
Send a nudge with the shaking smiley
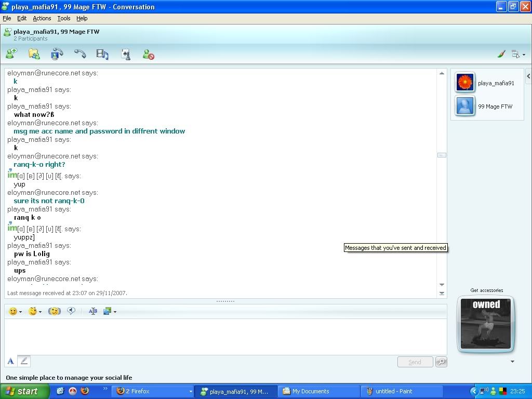pos(55,311)
